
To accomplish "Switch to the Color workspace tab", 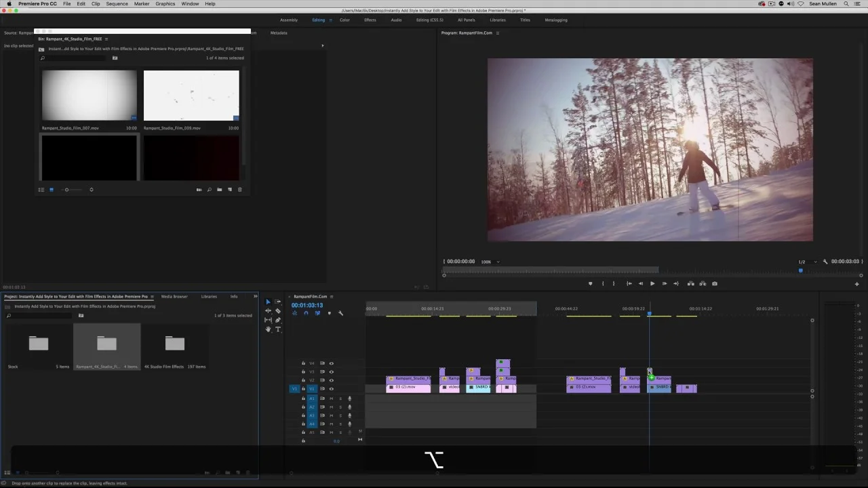I will pos(344,20).
